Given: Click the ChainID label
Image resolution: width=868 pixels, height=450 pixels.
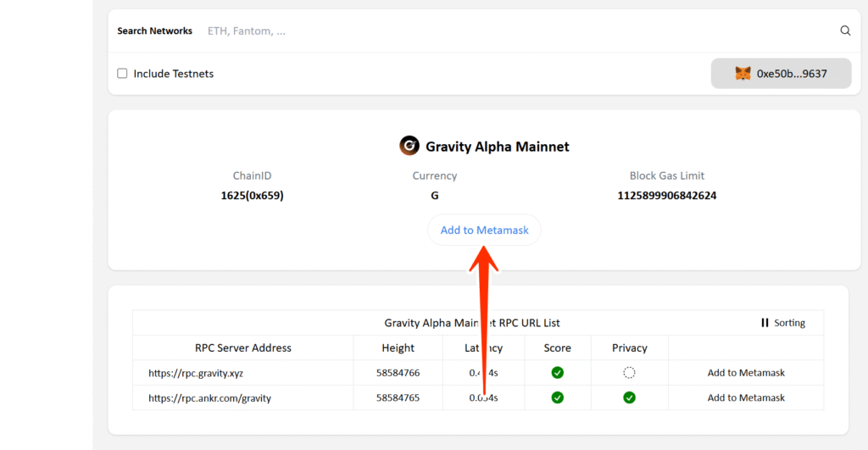Looking at the screenshot, I should point(252,175).
